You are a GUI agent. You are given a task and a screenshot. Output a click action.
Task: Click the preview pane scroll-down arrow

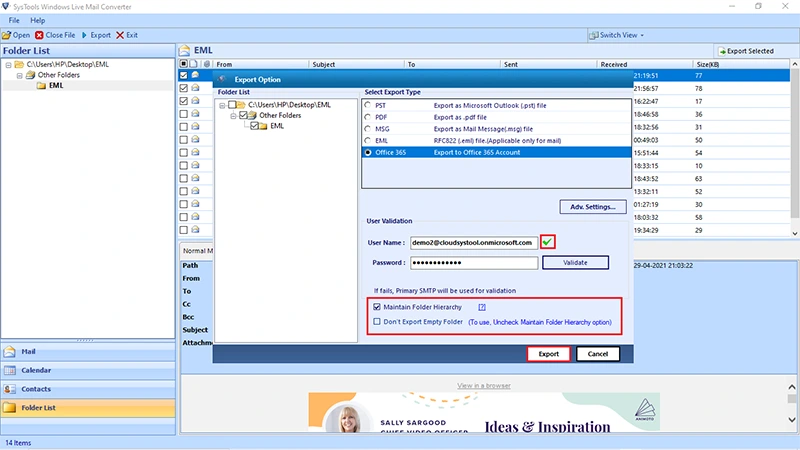pyautogui.click(x=791, y=420)
